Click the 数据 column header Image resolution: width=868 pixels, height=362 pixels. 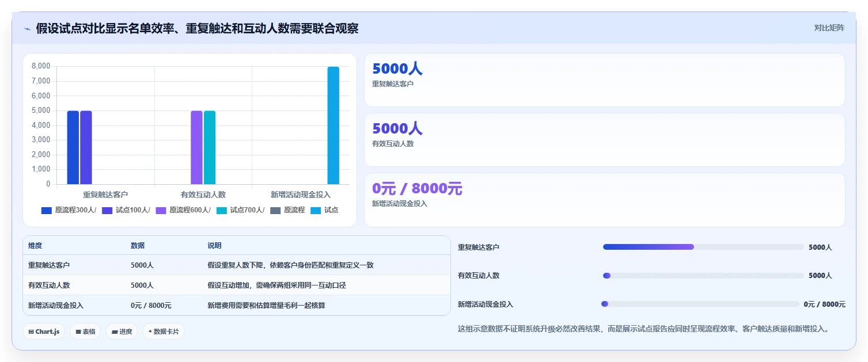(138, 246)
